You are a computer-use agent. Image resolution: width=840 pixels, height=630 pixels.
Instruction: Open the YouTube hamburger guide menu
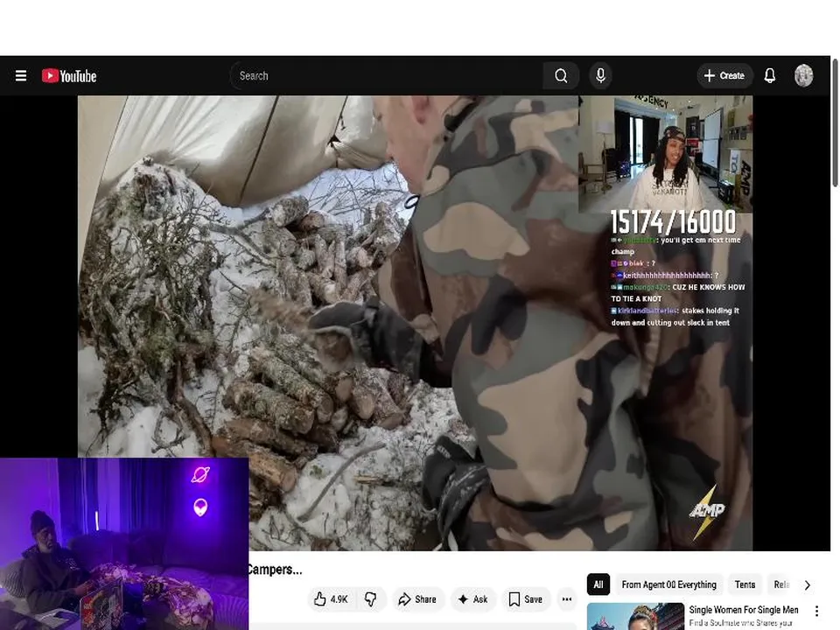coord(21,75)
